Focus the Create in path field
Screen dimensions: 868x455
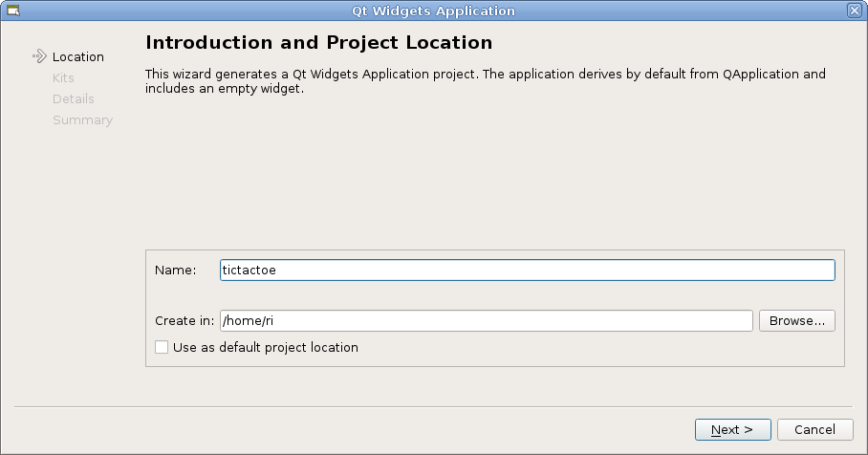point(487,321)
